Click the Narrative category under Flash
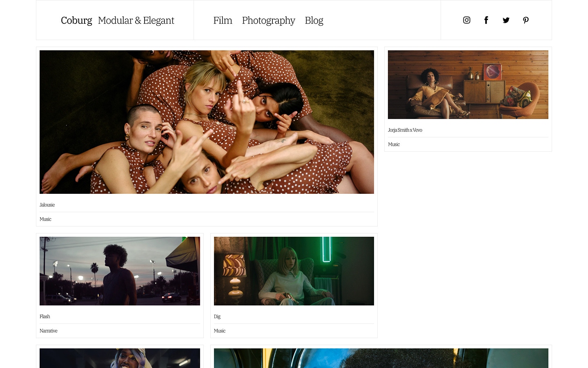 48,331
